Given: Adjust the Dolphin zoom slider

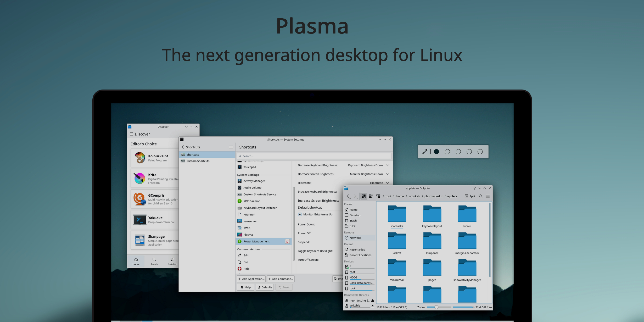Looking at the screenshot, I should (439, 307).
